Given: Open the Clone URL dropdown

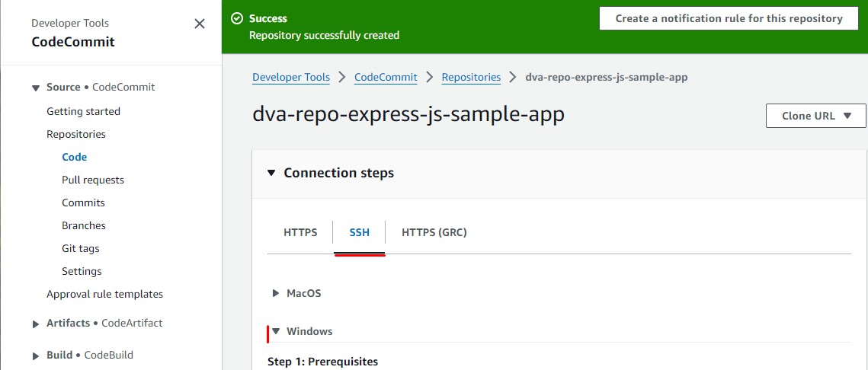Looking at the screenshot, I should [x=815, y=116].
